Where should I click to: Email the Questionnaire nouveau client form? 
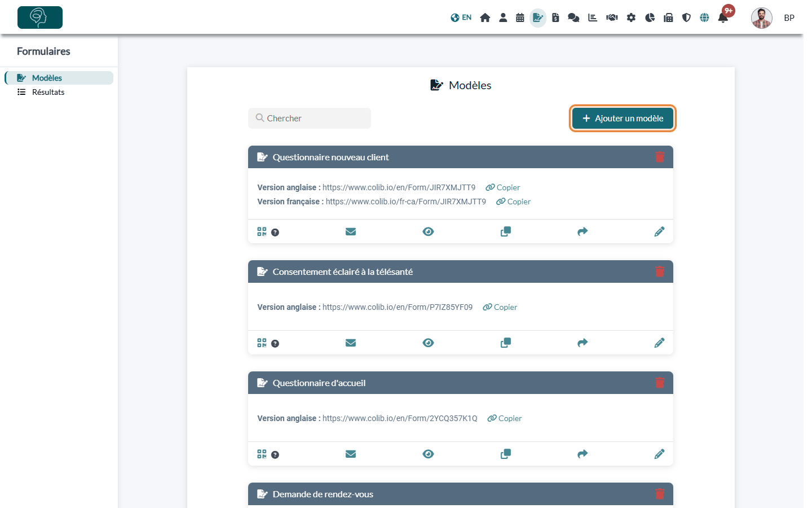click(351, 231)
